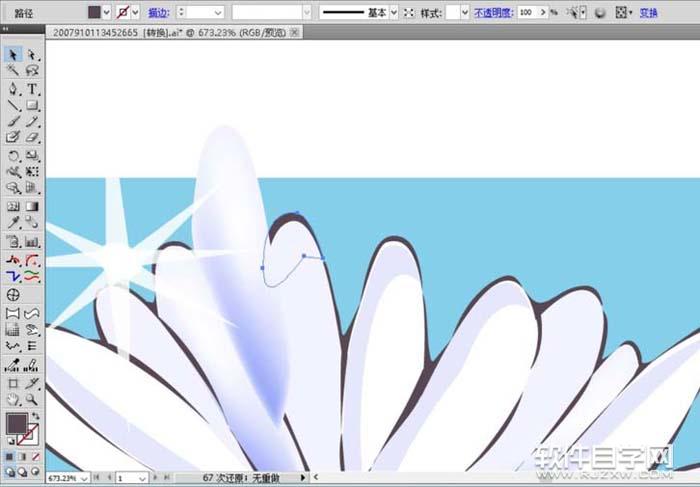Activate the Lasso tool
The width and height of the screenshot is (700, 487).
(x=32, y=71)
